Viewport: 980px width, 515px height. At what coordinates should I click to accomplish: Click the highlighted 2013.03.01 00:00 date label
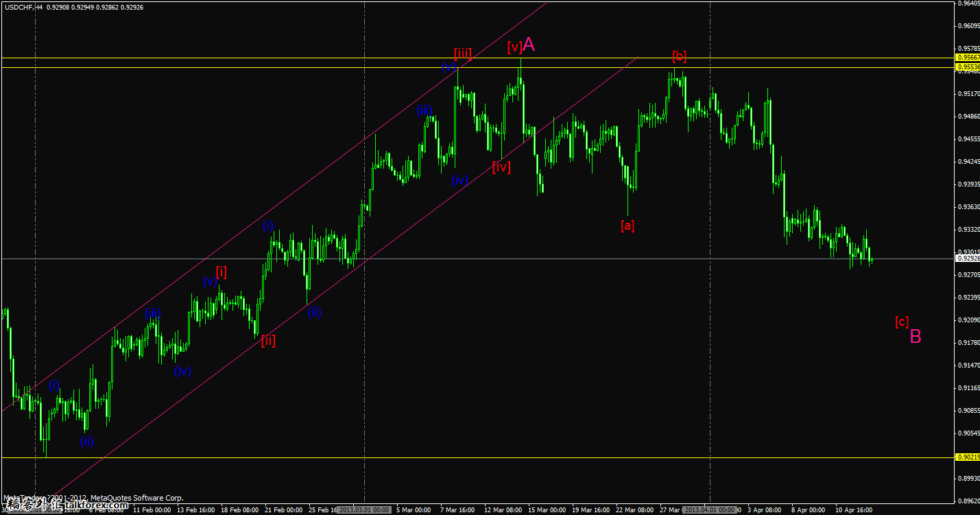click(x=364, y=510)
